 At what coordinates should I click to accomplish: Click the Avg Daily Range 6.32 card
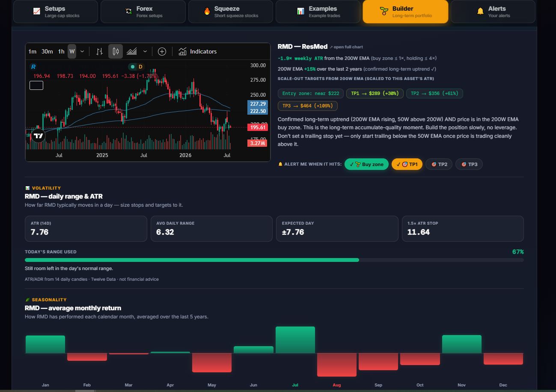pyautogui.click(x=211, y=229)
